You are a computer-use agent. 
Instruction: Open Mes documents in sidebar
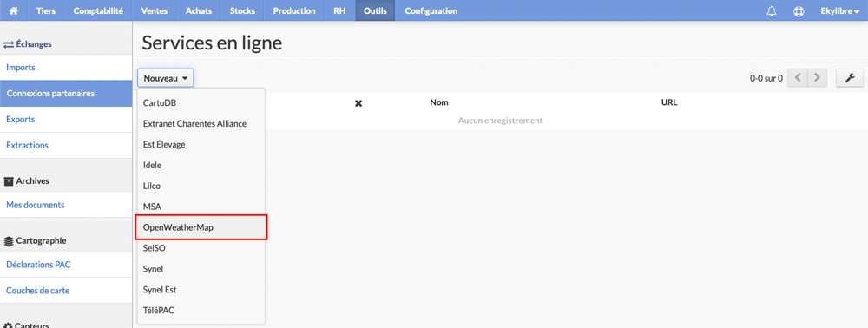[x=66, y=205]
